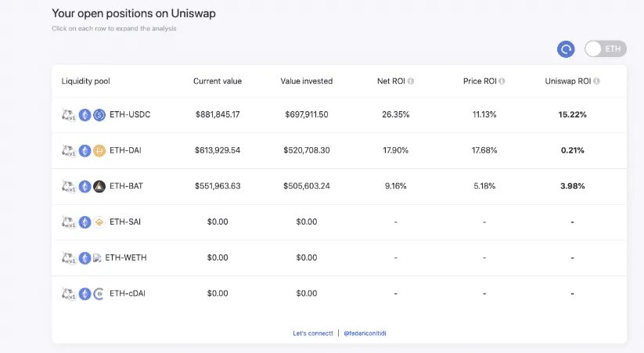The width and height of the screenshot is (644, 353).
Task: Click Ethereum icon in ETH-cDAI row
Action: coord(85,294)
